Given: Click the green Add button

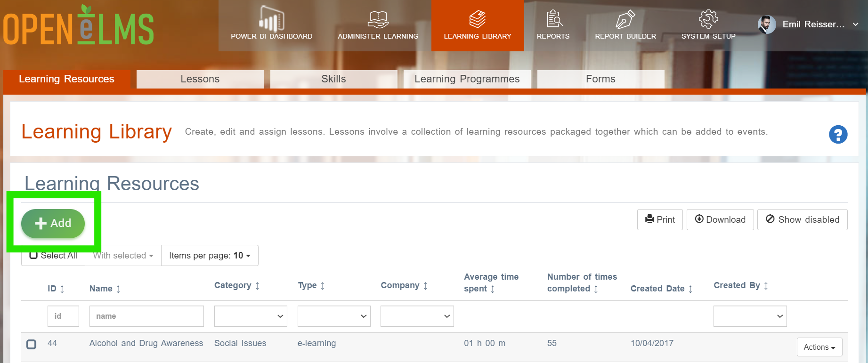Looking at the screenshot, I should [53, 223].
